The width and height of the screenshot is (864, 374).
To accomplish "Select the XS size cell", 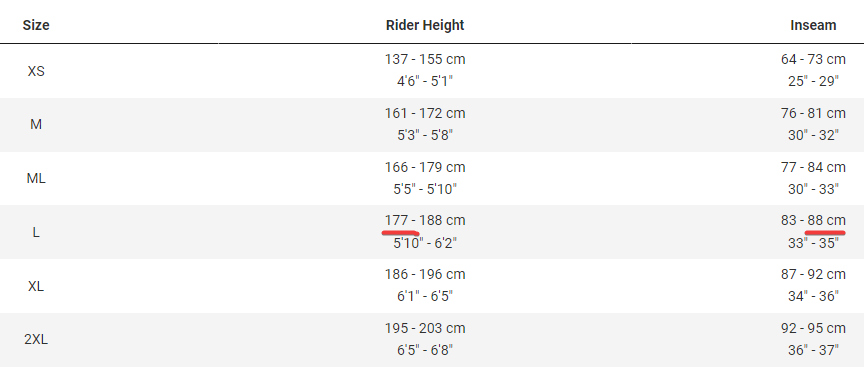I will [36, 71].
